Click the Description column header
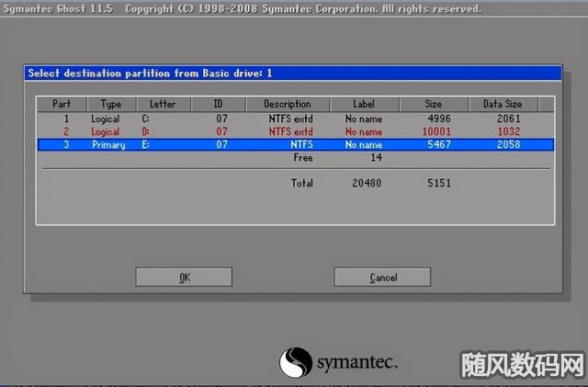The height and width of the screenshot is (387, 588). [288, 104]
